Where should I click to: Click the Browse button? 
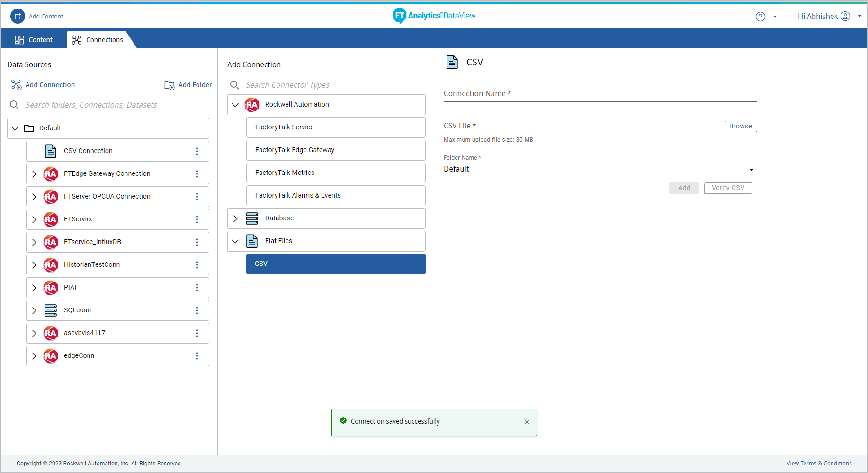pos(741,127)
